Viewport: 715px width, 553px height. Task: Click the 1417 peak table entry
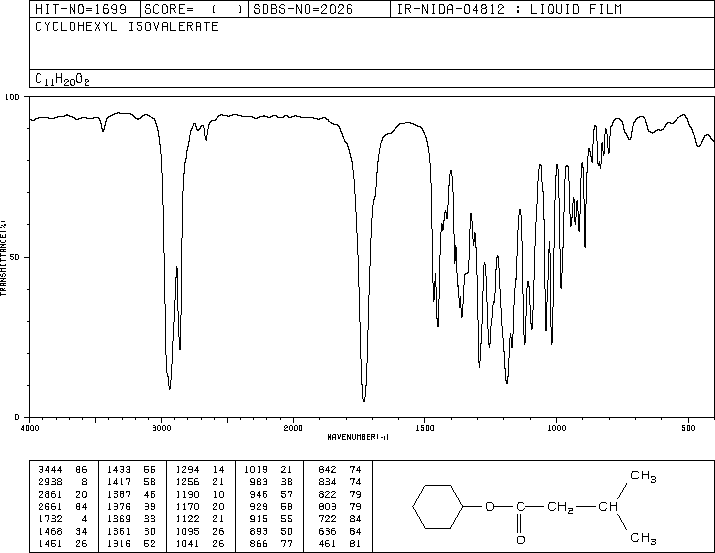click(x=131, y=481)
